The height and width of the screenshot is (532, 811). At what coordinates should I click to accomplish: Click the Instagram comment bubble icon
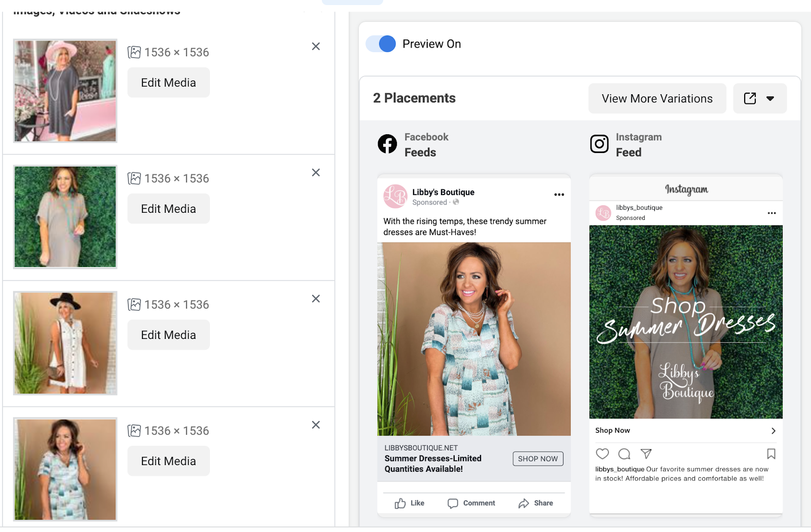624,453
